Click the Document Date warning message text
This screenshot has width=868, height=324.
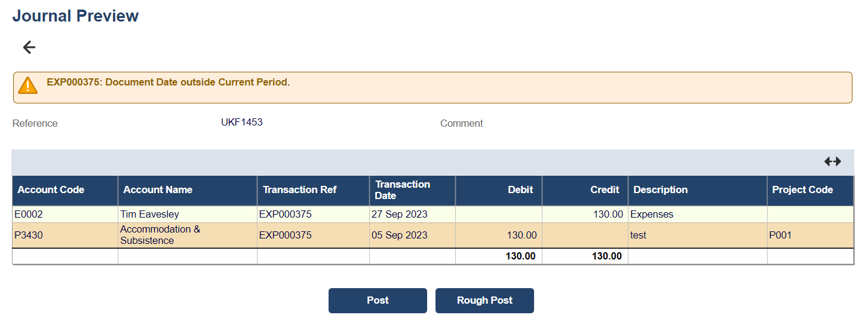(x=168, y=82)
